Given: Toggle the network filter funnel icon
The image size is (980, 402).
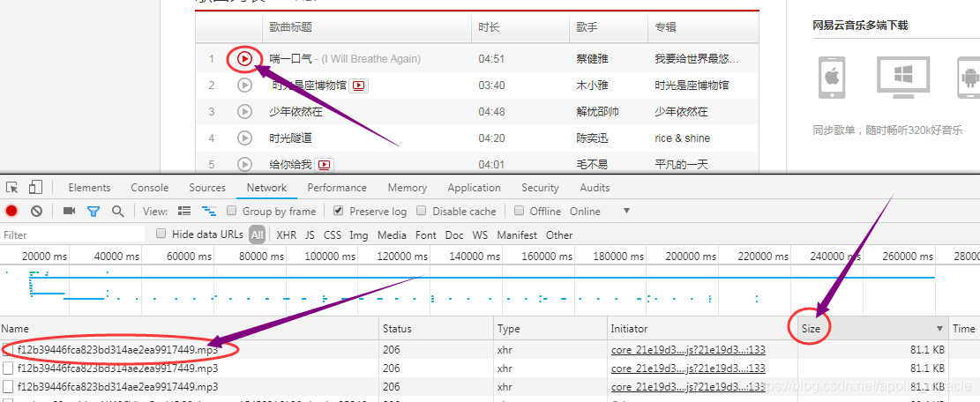Looking at the screenshot, I should tap(94, 212).
